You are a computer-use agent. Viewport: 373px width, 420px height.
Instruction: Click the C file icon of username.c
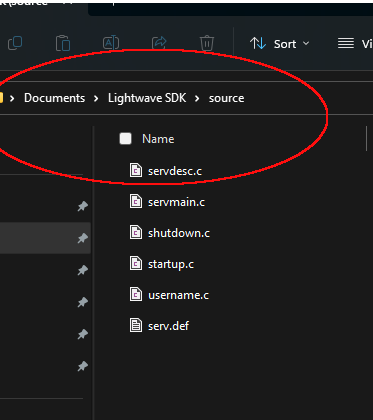click(x=136, y=294)
